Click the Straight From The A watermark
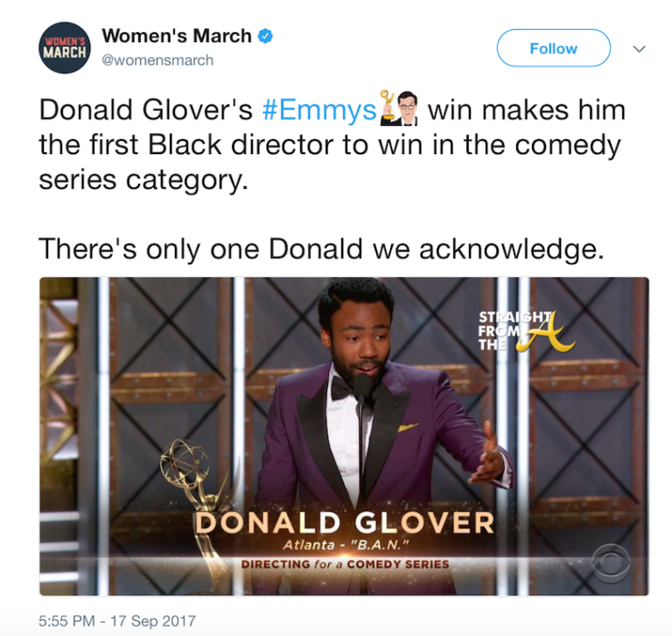The height and width of the screenshot is (636, 672). (x=525, y=331)
